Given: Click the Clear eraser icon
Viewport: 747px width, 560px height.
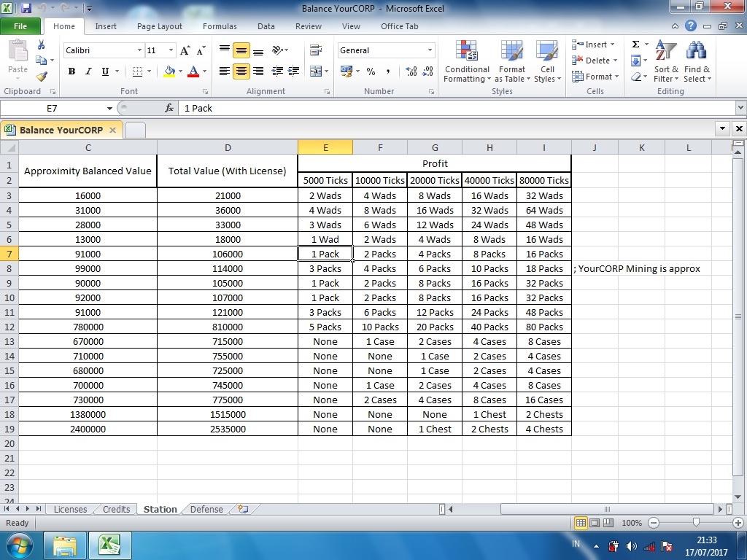Looking at the screenshot, I should [635, 76].
